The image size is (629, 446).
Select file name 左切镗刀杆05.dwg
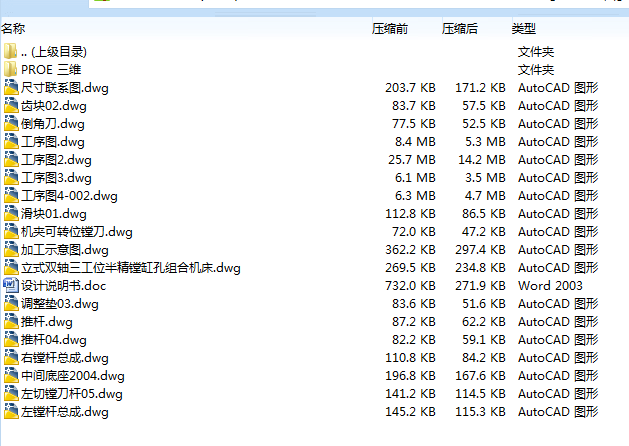pos(71,394)
